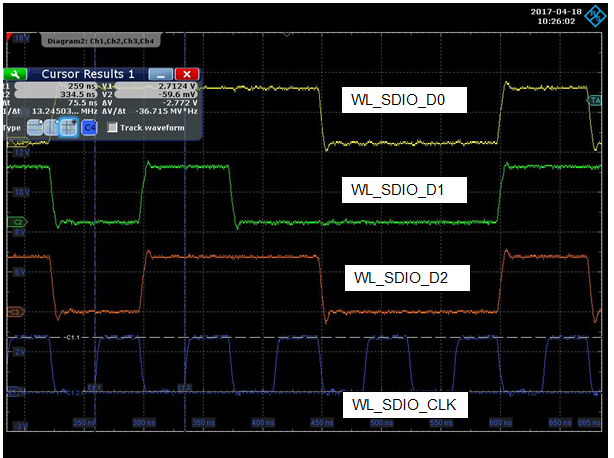Click the 10 V vertical axis label

[x=22, y=192]
